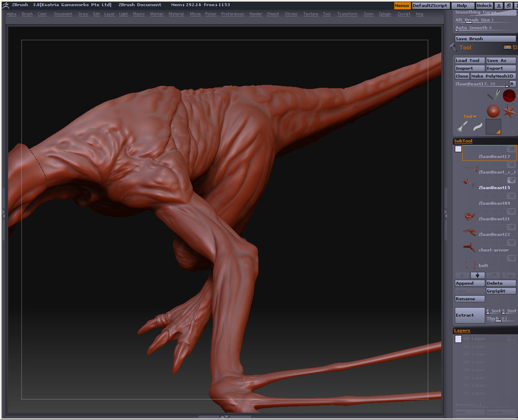518x420 pixels.
Task: Select the belt subtool thumbnail
Action: 470,263
